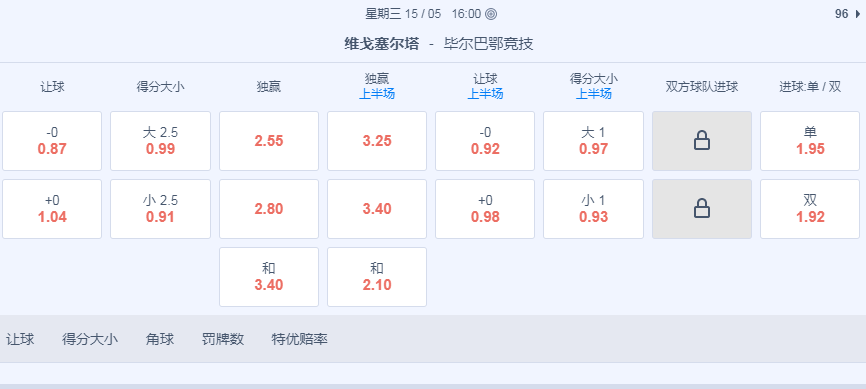Select first-half over 1 at 0.97

point(593,141)
